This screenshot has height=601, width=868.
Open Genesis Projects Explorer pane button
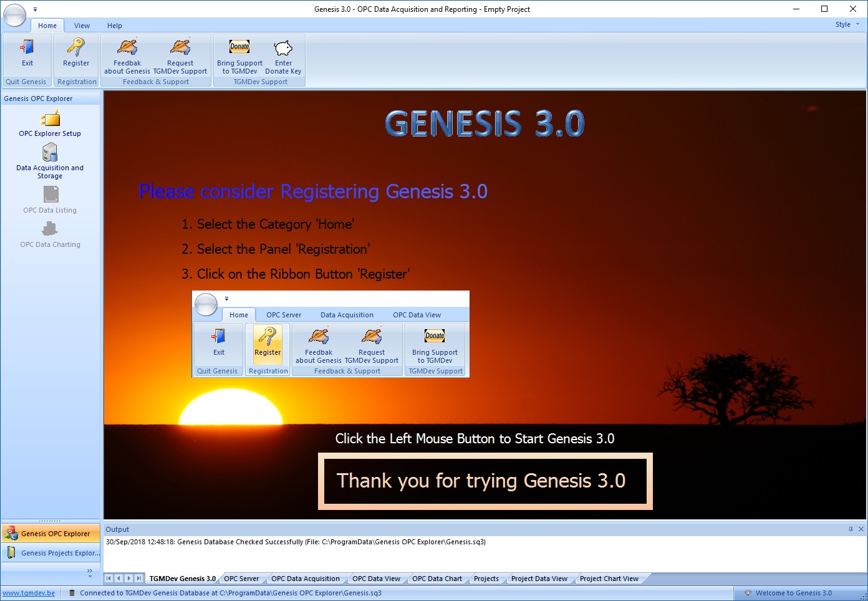[x=51, y=553]
